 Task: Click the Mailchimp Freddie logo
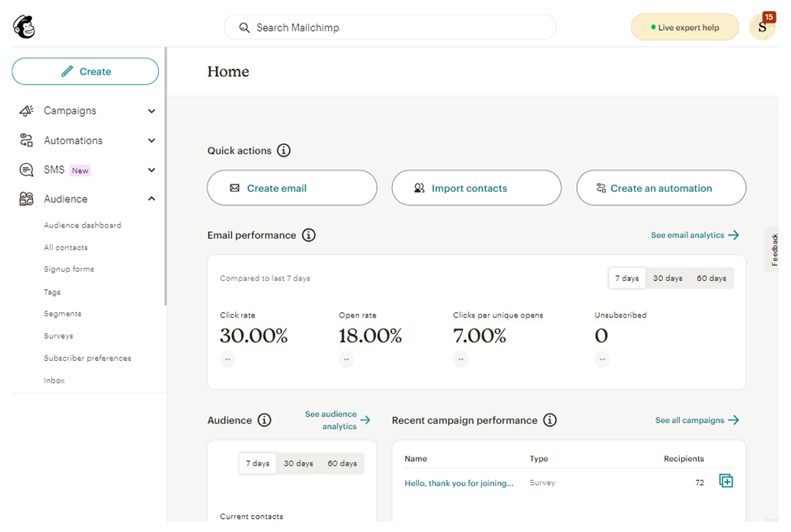pyautogui.click(x=23, y=27)
